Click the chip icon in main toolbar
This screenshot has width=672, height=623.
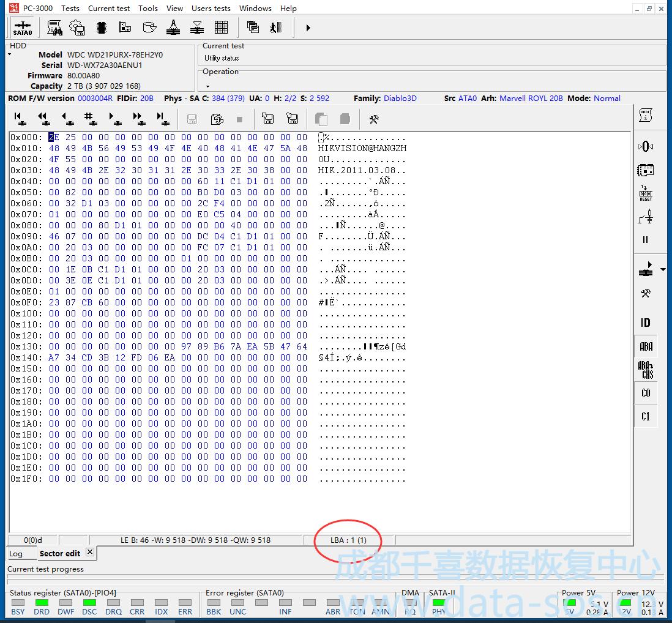tap(102, 28)
